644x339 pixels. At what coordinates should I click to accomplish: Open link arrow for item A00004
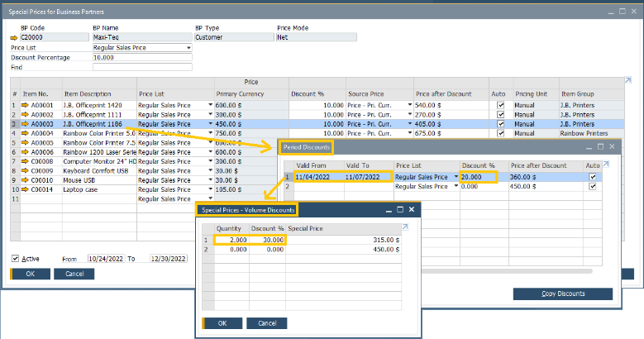tap(26, 133)
